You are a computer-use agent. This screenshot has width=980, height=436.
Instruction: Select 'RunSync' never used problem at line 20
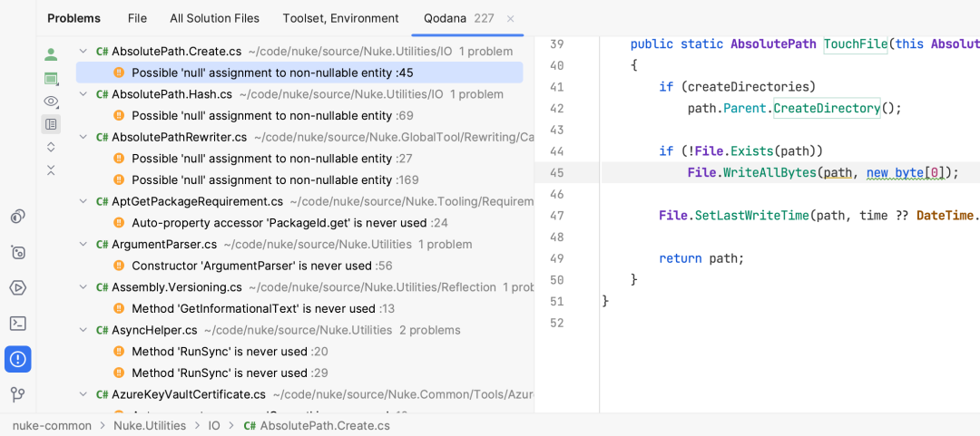[299, 352]
